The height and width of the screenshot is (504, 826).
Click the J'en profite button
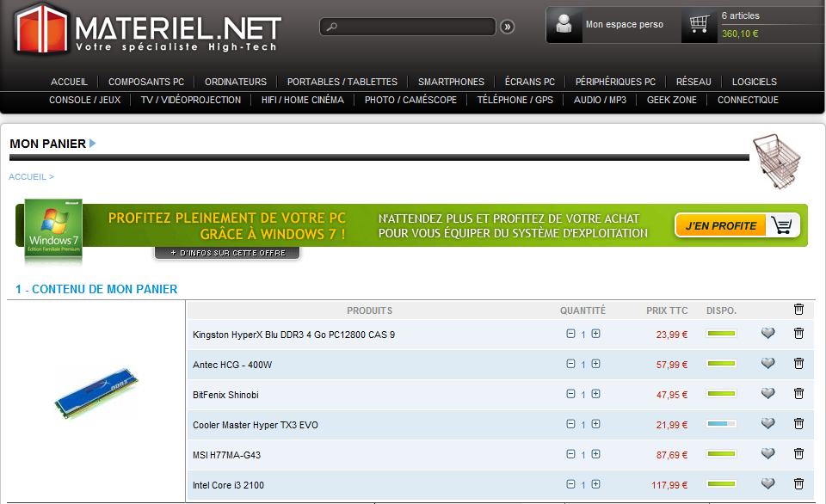(737, 225)
